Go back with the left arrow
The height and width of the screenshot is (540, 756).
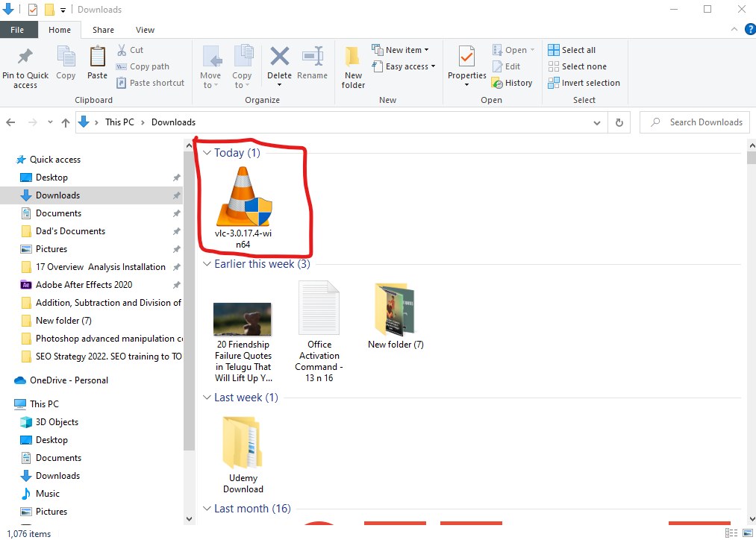click(10, 122)
